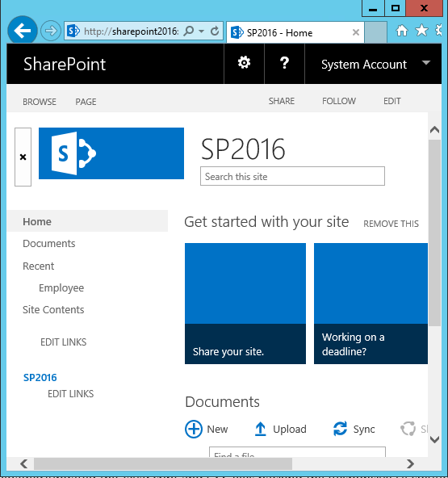
Task: Click the small x button beside the site logo
Action: (23, 157)
